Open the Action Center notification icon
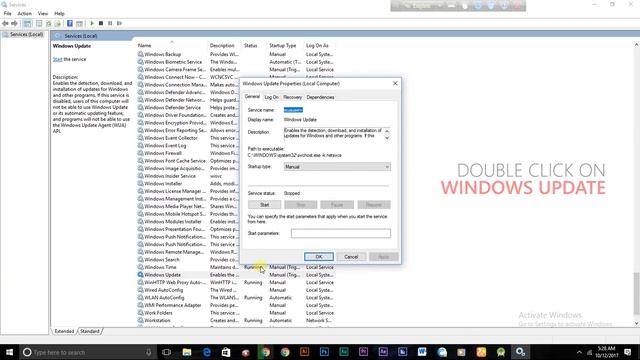The height and width of the screenshot is (360, 640). coord(628,352)
